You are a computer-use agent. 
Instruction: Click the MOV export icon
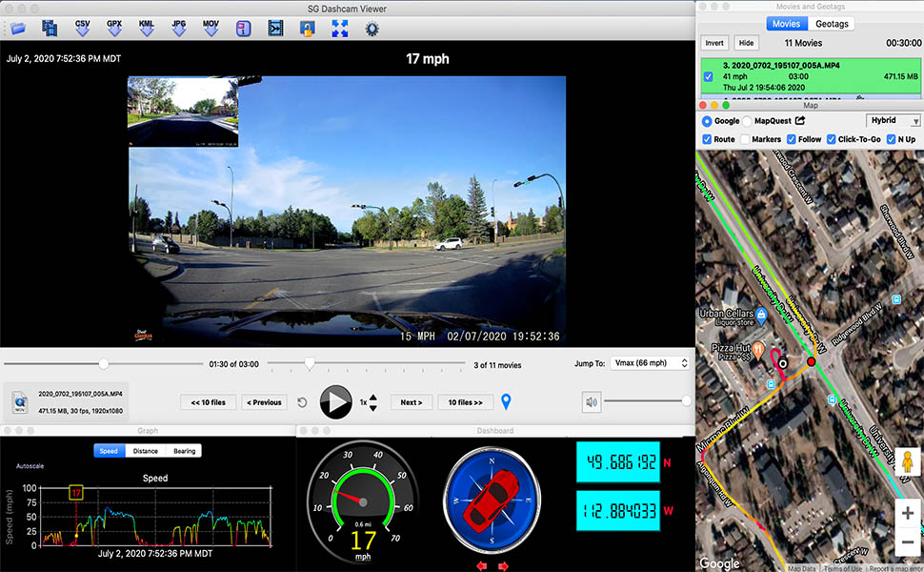tap(211, 28)
